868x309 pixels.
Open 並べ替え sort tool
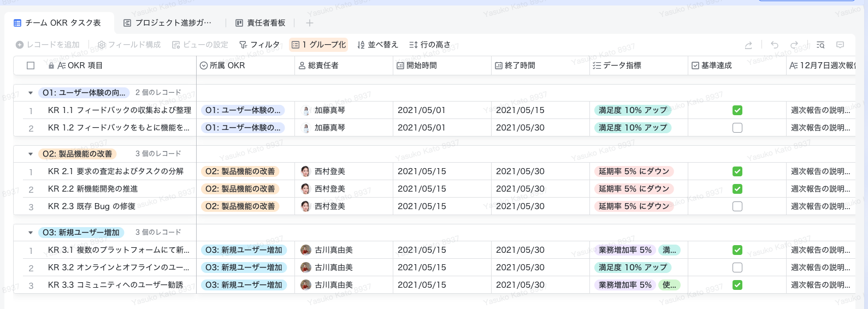pyautogui.click(x=377, y=45)
